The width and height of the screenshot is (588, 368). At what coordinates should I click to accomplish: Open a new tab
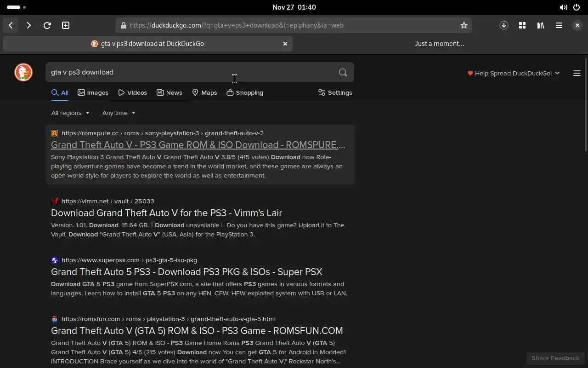tap(66, 25)
